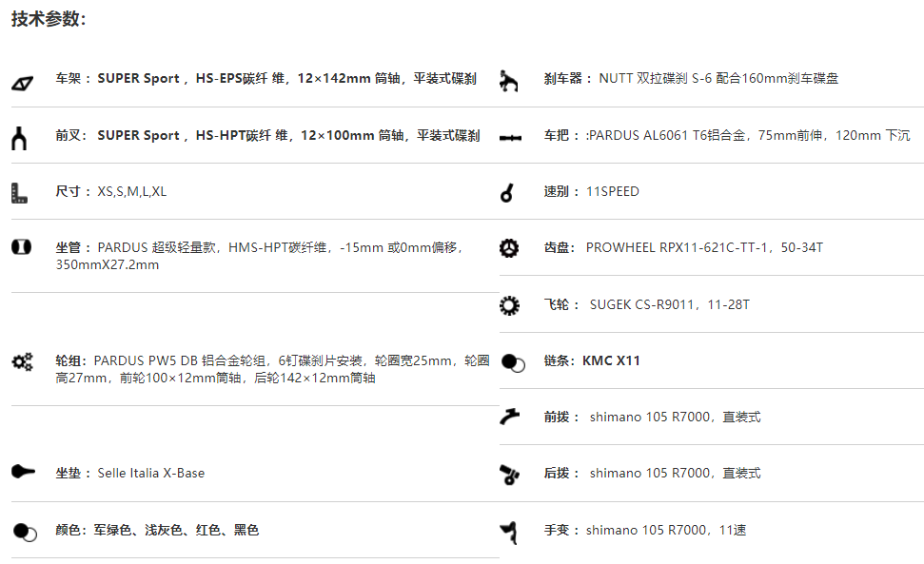This screenshot has width=924, height=564.
Task: Click the color circles icon beside 颜色
Action: pyautogui.click(x=24, y=532)
